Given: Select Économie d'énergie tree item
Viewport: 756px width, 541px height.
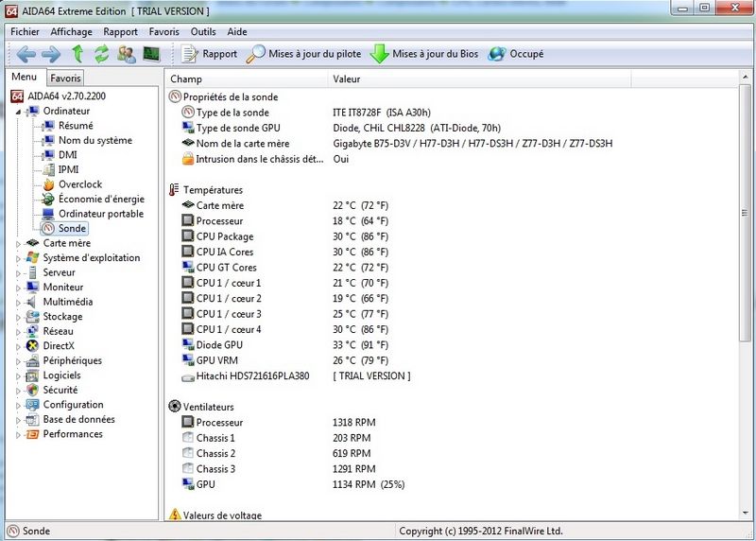Looking at the screenshot, I should tap(101, 199).
